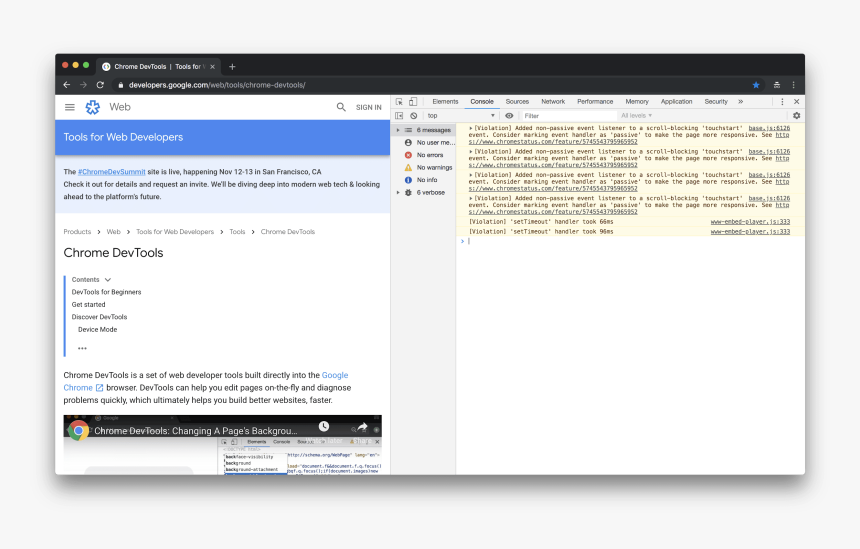Click Products breadcrumb
This screenshot has width=860, height=549.
tap(77, 232)
